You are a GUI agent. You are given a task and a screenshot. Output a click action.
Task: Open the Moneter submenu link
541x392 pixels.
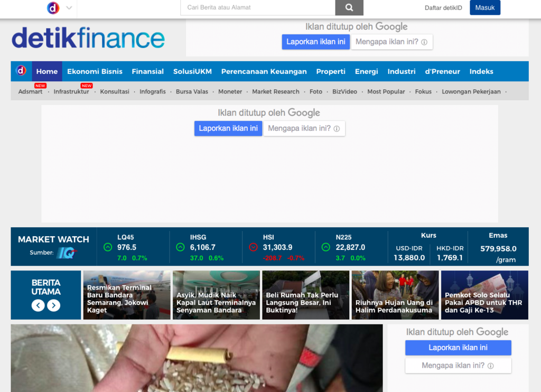click(230, 91)
